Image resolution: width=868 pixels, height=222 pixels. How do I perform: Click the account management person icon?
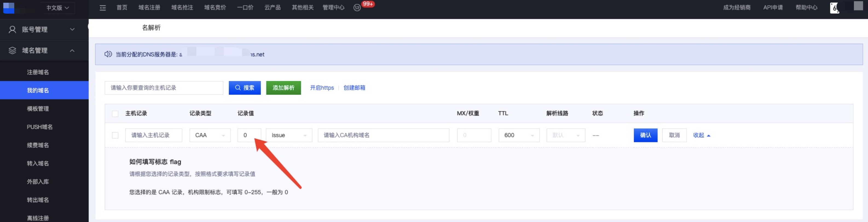(x=13, y=30)
